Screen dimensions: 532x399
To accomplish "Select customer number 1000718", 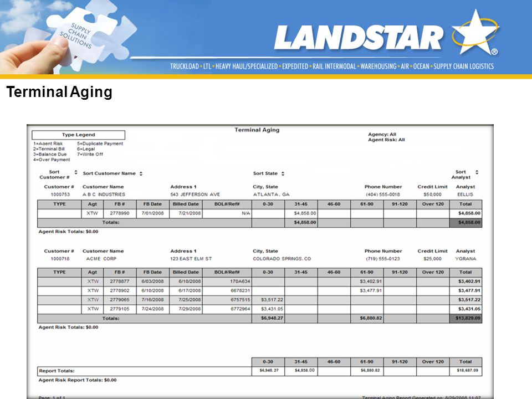I will click(x=60, y=259).
